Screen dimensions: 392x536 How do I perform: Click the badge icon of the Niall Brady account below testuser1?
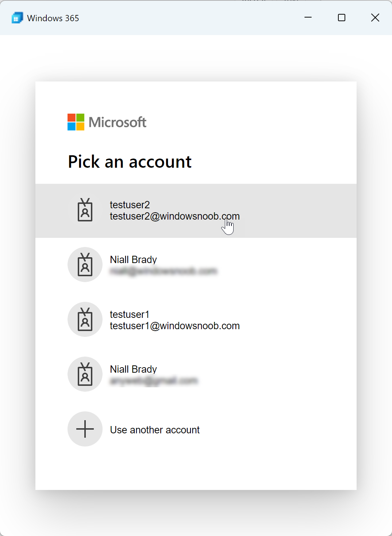[85, 374]
